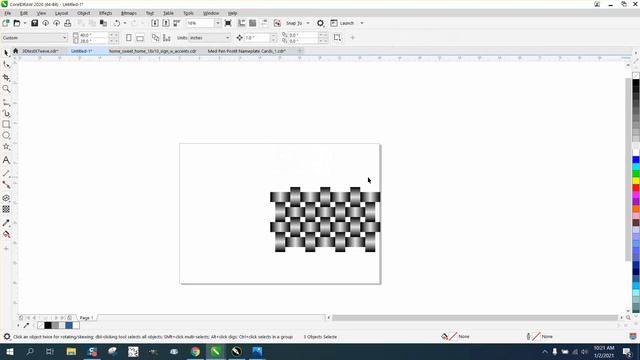Click the Undo arrow icon
640x360 pixels.
pyautogui.click(x=117, y=23)
